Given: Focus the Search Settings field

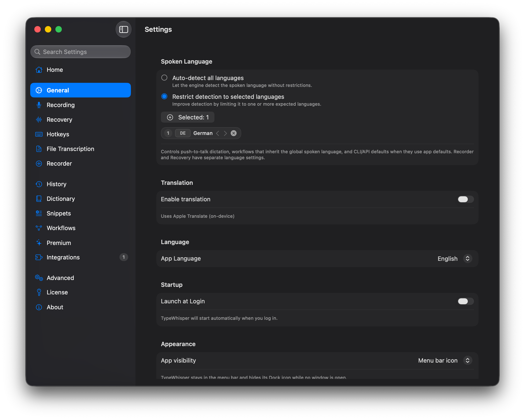Looking at the screenshot, I should pos(80,52).
